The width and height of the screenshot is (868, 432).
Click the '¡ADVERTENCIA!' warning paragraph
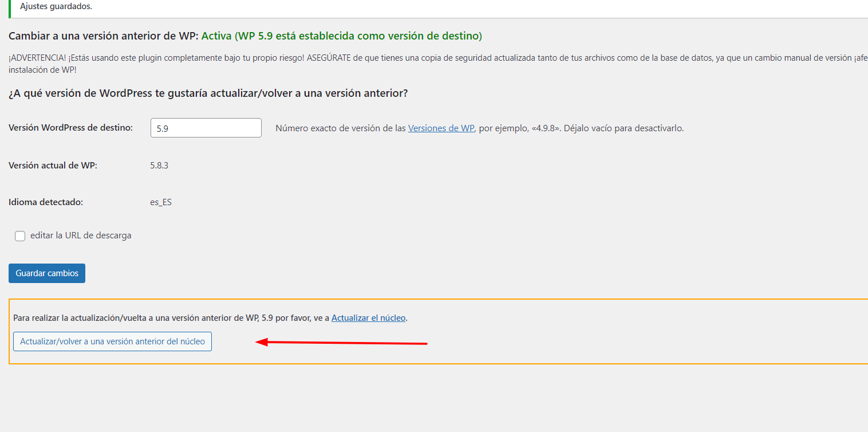point(438,64)
